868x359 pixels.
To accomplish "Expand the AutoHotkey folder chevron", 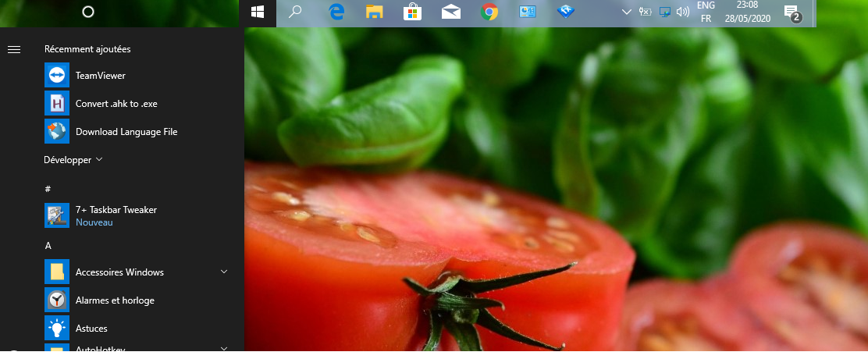I will tap(224, 348).
